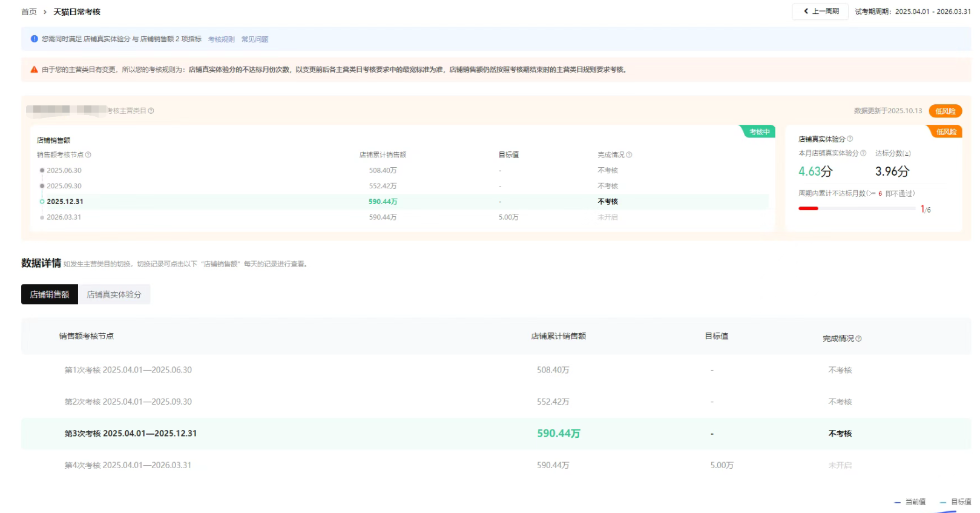Select the 店铺销售额 tab
Image resolution: width=980 pixels, height=513 pixels.
click(50, 294)
